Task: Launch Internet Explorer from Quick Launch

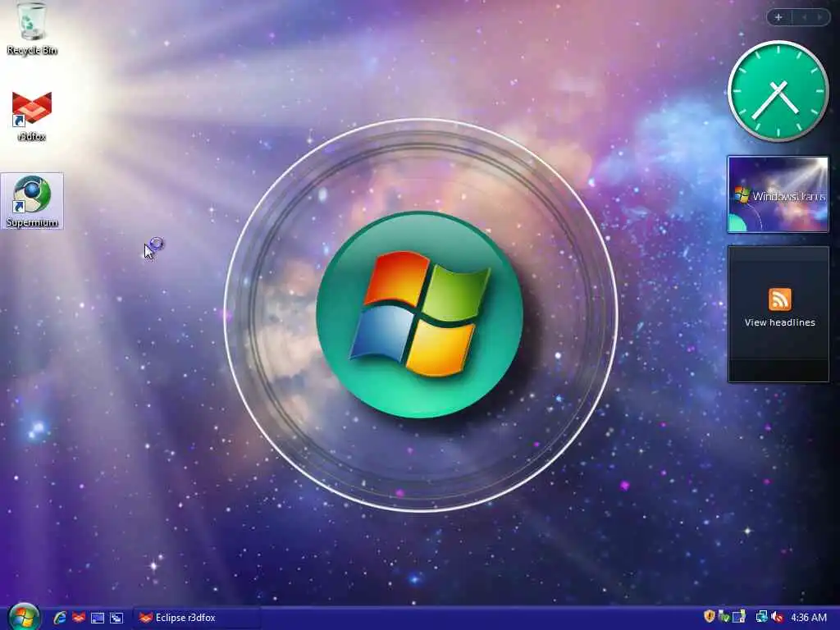Action: point(59,618)
